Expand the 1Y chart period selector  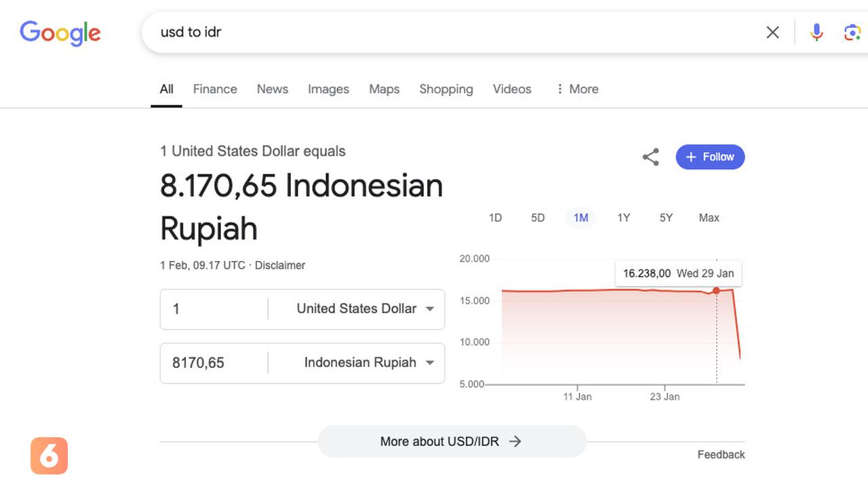[623, 218]
